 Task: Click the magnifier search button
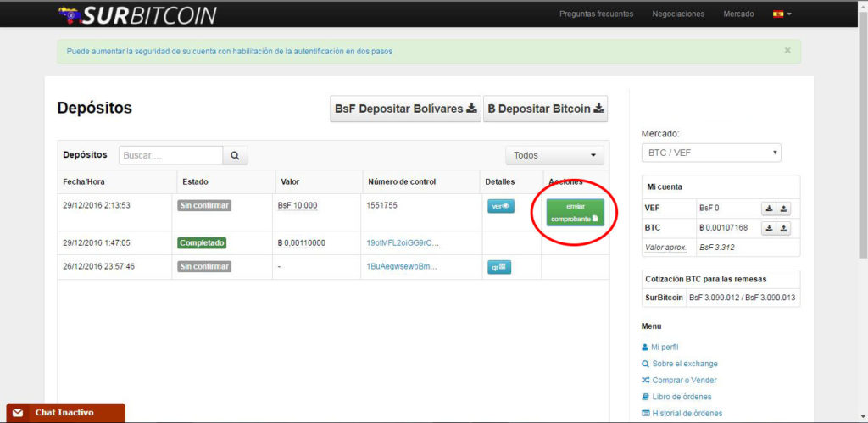[236, 156]
